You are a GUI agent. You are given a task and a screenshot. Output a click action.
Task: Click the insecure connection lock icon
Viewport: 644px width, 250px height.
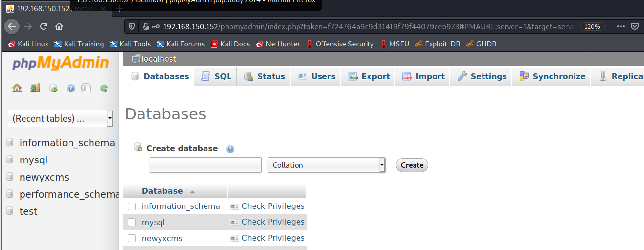tap(145, 26)
